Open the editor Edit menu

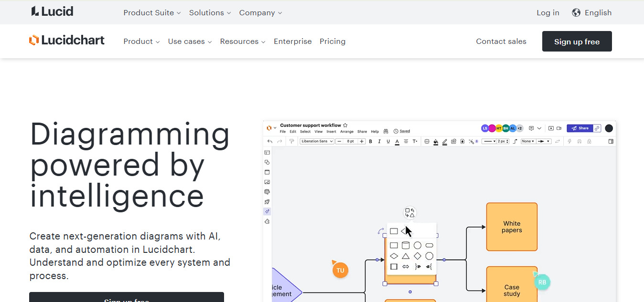293,132
